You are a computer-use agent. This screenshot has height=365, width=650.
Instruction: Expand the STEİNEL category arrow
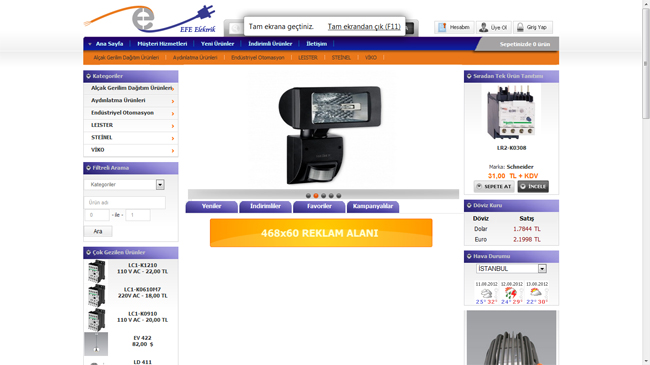tap(173, 139)
